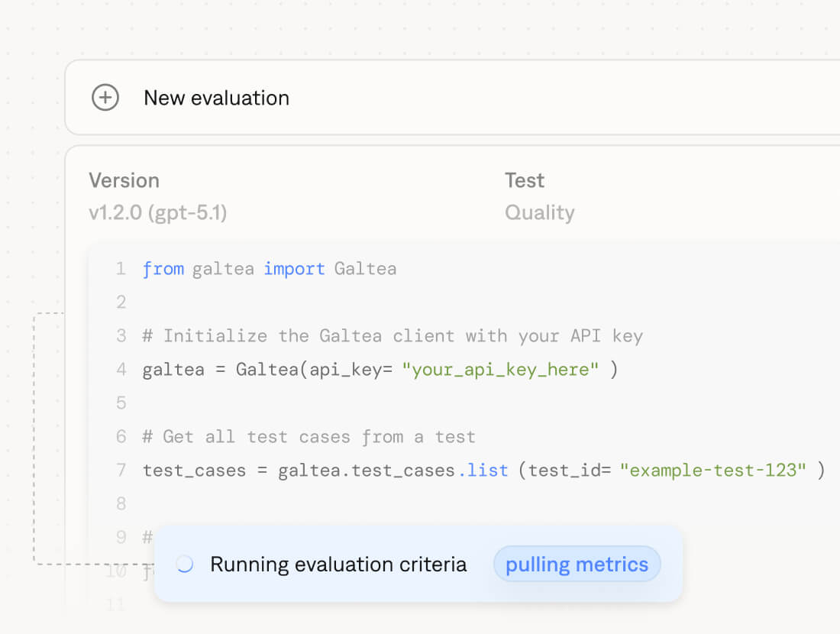Click the loading spinner icon
The height and width of the screenshot is (634, 840).
pos(184,564)
